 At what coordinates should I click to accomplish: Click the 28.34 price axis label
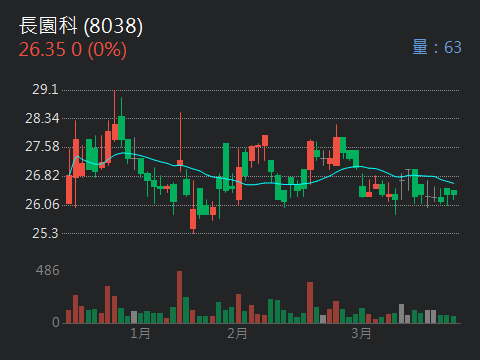pyautogui.click(x=42, y=118)
